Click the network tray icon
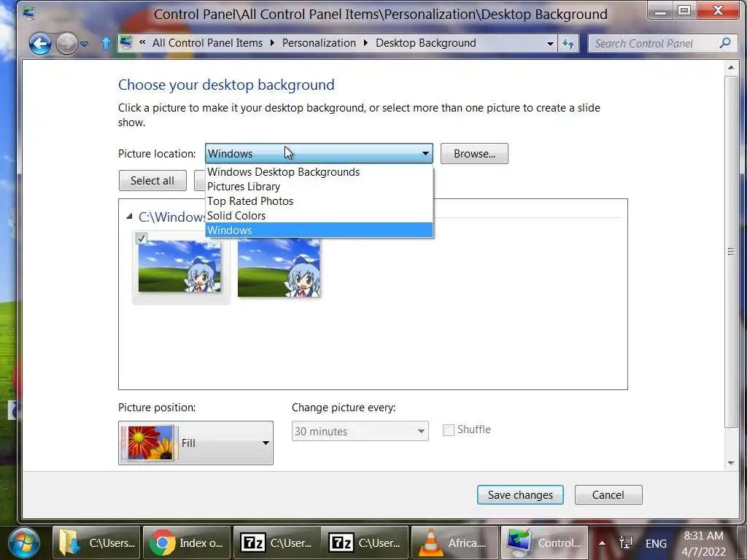This screenshot has height=560, width=747. pyautogui.click(x=625, y=542)
